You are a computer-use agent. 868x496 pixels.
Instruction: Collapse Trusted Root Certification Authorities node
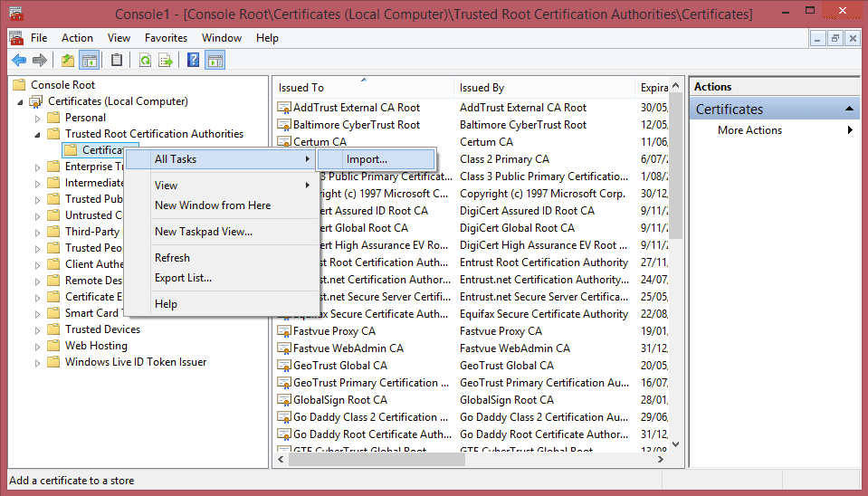pyautogui.click(x=38, y=135)
